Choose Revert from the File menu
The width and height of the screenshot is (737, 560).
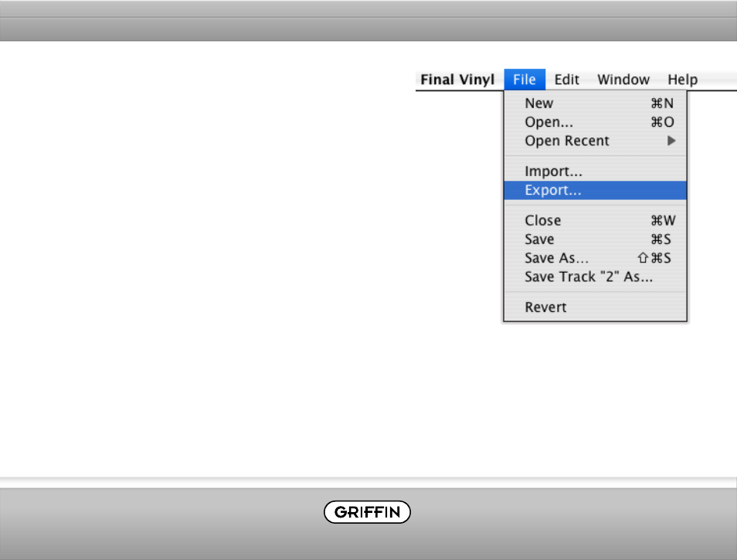pos(595,307)
